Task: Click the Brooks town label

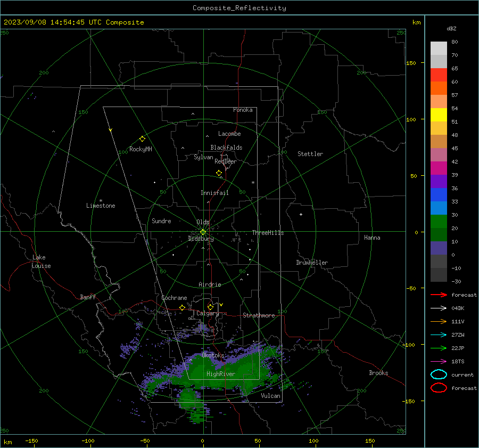Action: click(378, 373)
